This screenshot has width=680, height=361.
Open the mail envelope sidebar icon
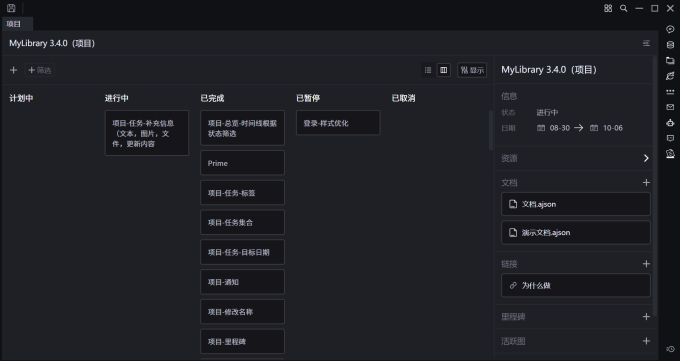(670, 107)
